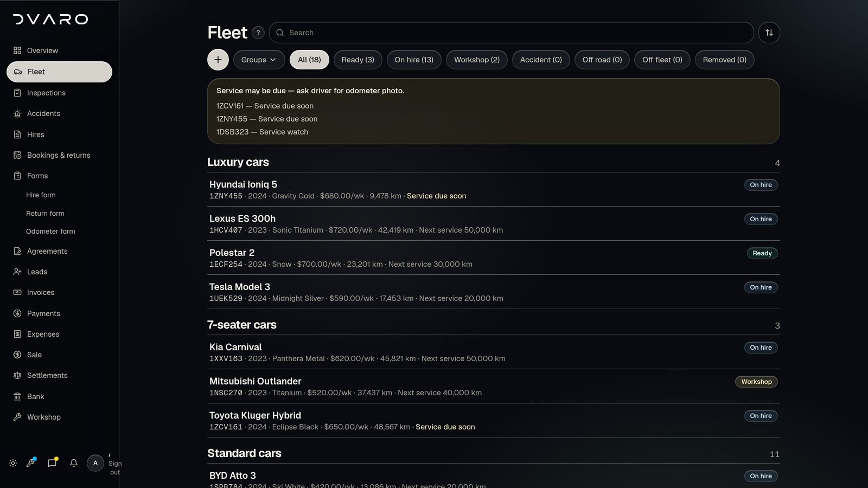Click the Fleet help question mark icon
The image size is (868, 488).
pyautogui.click(x=258, y=33)
